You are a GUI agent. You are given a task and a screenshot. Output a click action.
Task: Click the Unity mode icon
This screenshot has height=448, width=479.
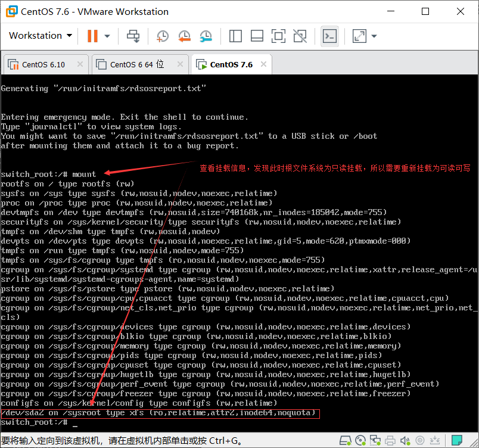point(300,36)
